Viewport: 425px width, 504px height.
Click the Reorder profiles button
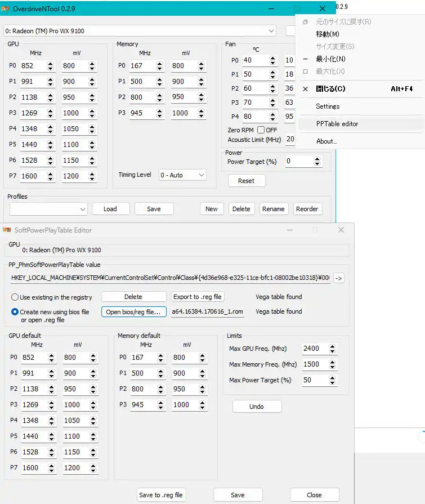click(x=307, y=209)
